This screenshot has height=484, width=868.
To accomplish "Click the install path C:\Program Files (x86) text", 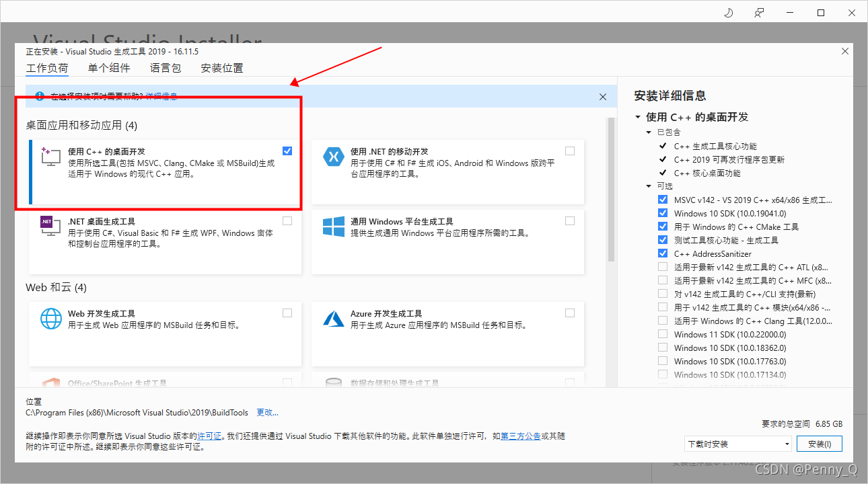I will (x=137, y=412).
